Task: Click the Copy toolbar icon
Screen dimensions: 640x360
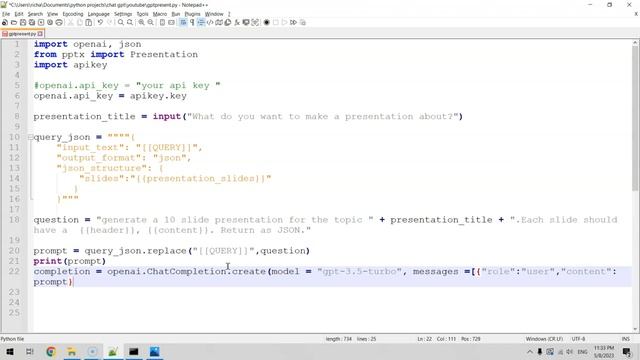Action: point(80,22)
